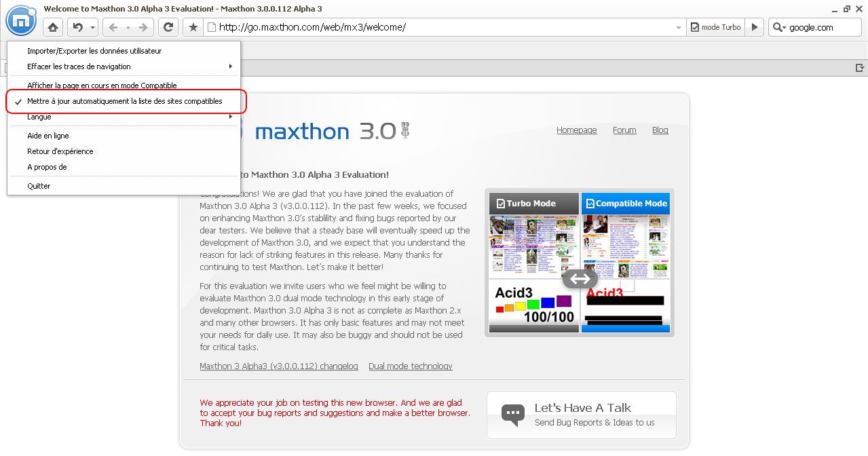Follow the Dual mode technology link
The height and width of the screenshot is (456, 868).
[411, 366]
